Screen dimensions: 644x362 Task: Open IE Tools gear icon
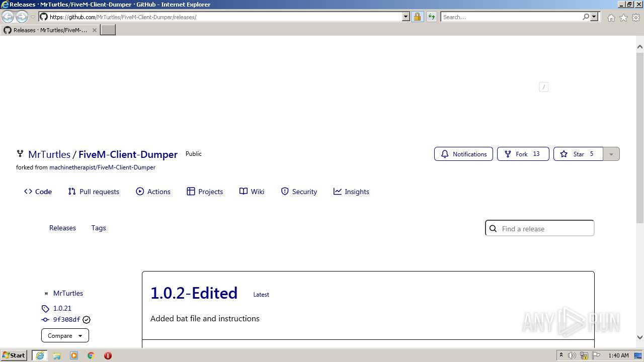point(636,18)
